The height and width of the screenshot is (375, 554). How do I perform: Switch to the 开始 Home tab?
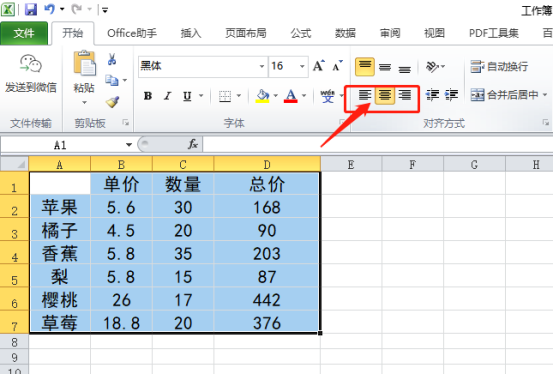coord(73,33)
